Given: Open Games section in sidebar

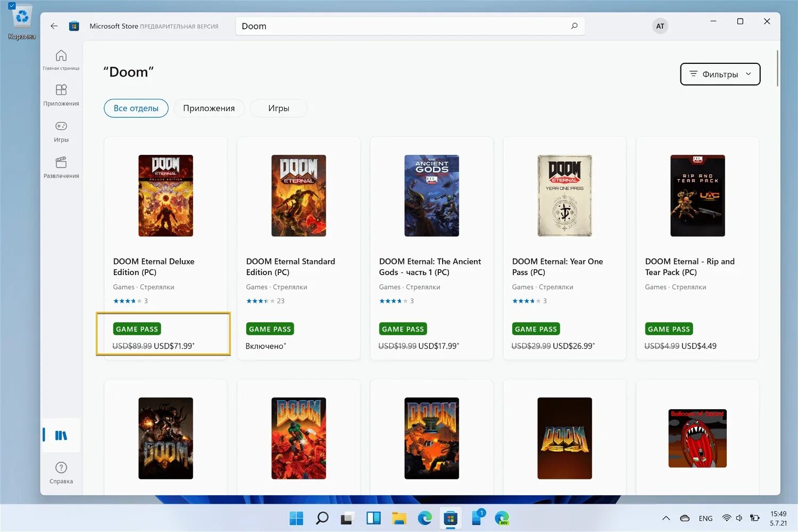Looking at the screenshot, I should (x=61, y=131).
